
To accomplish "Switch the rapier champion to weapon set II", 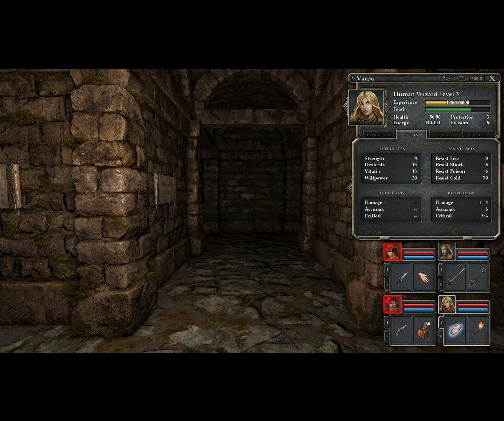I will [x=441, y=284].
